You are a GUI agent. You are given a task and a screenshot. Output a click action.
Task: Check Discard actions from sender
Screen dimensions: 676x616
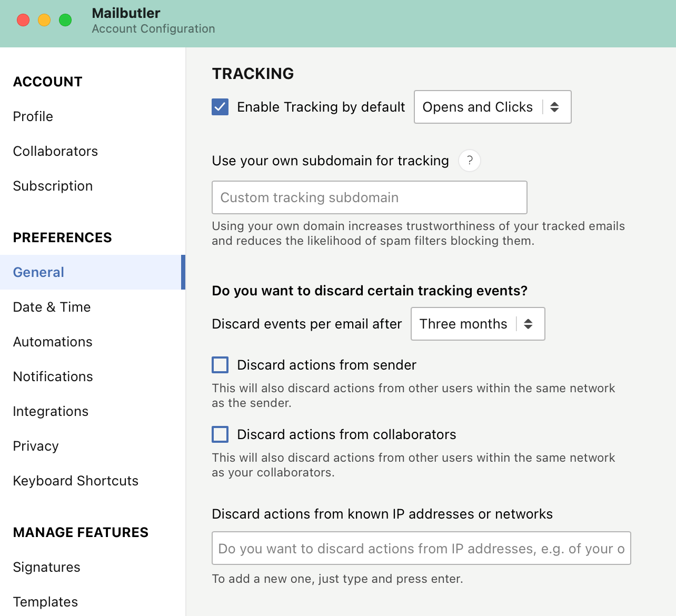click(x=220, y=365)
